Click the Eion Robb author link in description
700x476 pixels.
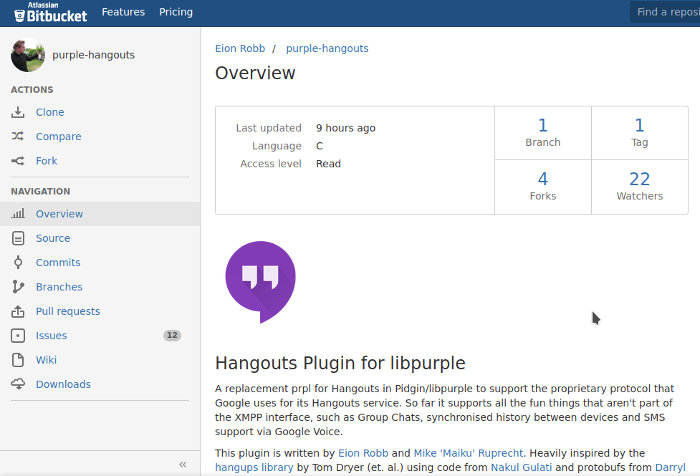(363, 453)
